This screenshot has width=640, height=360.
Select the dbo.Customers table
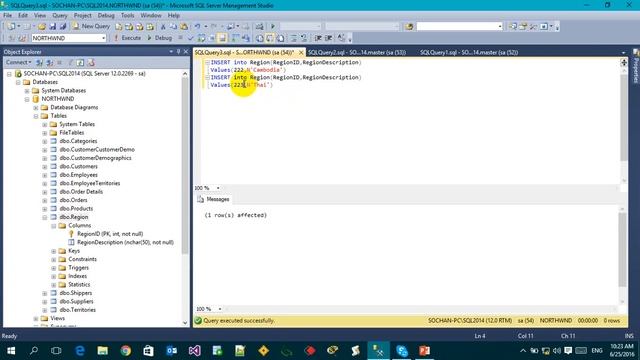coord(78,167)
